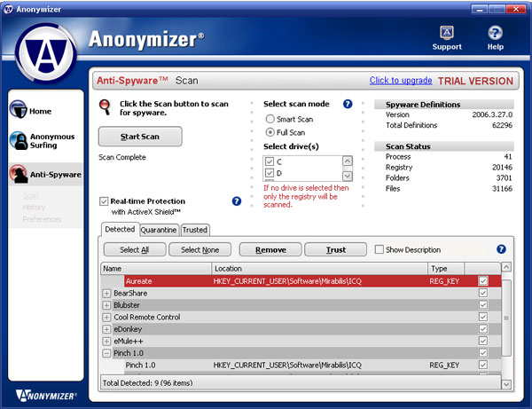Open Scan under Anti-Spyware sidebar

pos(30,196)
